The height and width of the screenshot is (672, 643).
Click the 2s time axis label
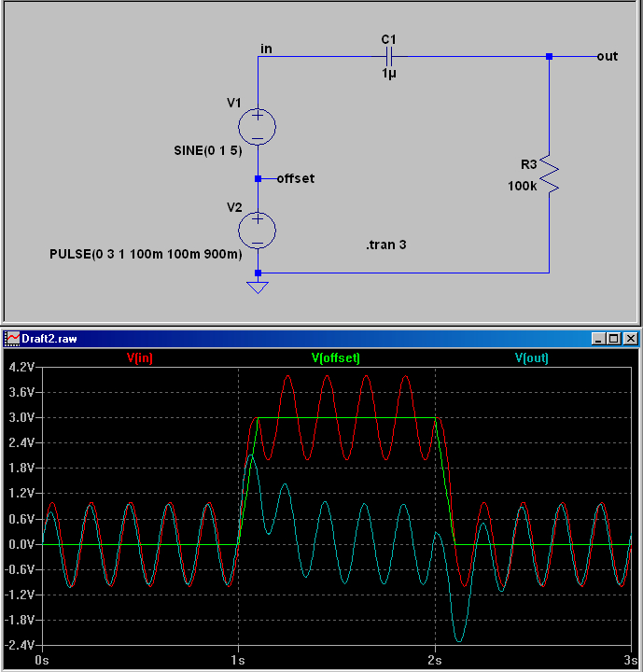pos(435,660)
